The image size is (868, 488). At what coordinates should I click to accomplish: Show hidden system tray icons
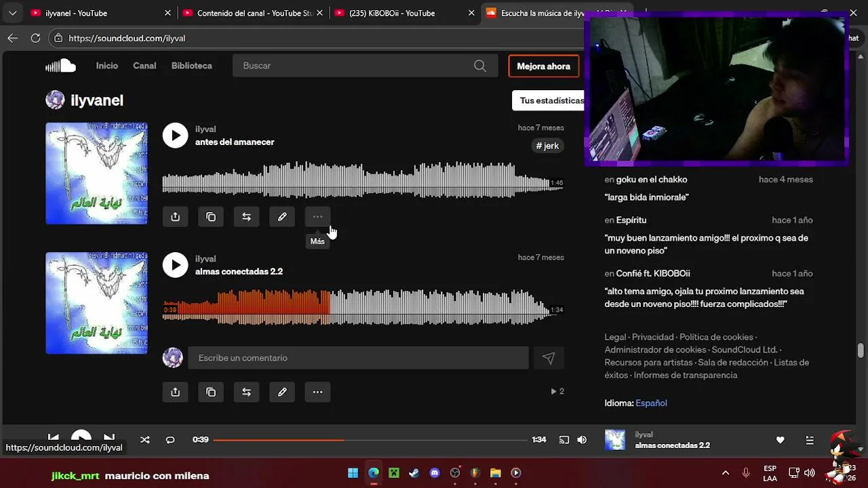(726, 473)
